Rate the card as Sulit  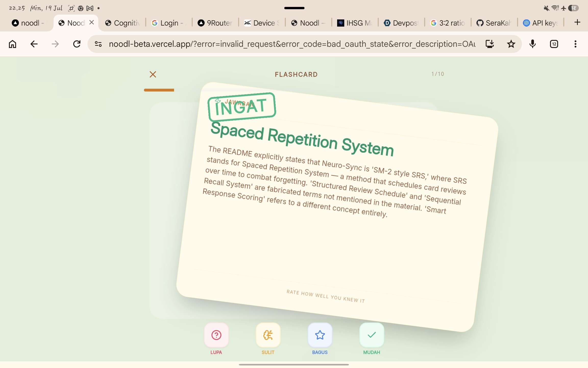[x=268, y=335]
